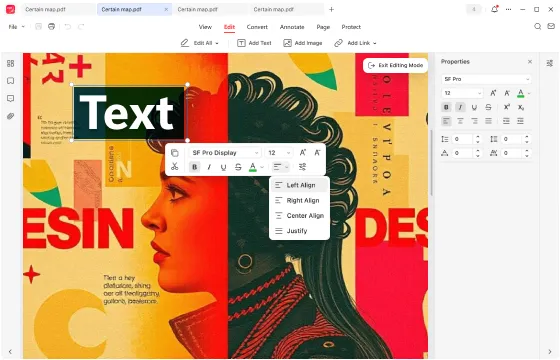
Task: Open SF Pro font dropdown in Properties
Action: (x=486, y=79)
